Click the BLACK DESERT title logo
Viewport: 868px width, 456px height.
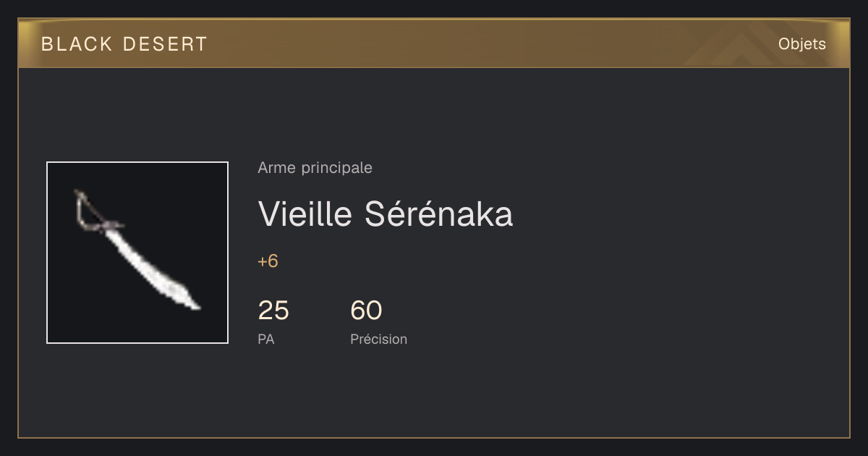point(124,44)
